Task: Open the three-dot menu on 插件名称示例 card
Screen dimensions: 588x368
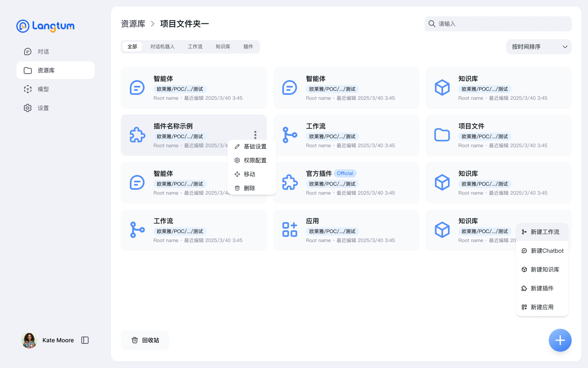Action: (x=255, y=135)
